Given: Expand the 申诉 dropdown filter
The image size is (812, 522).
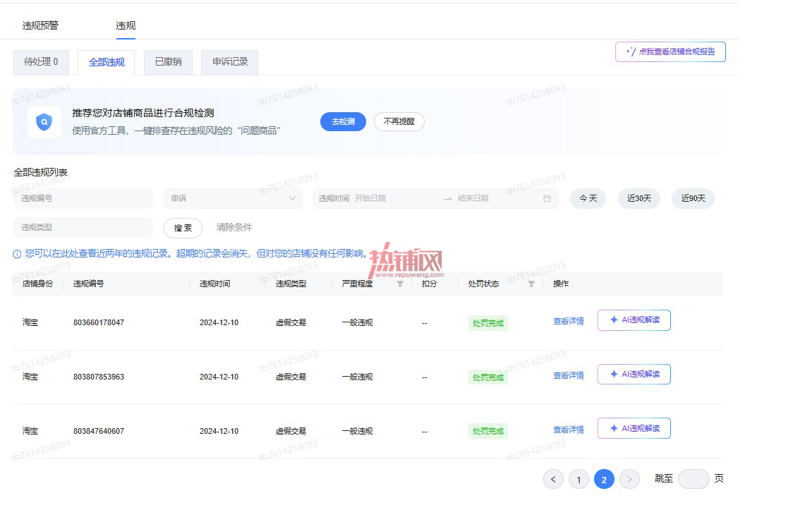Looking at the screenshot, I should 233,198.
